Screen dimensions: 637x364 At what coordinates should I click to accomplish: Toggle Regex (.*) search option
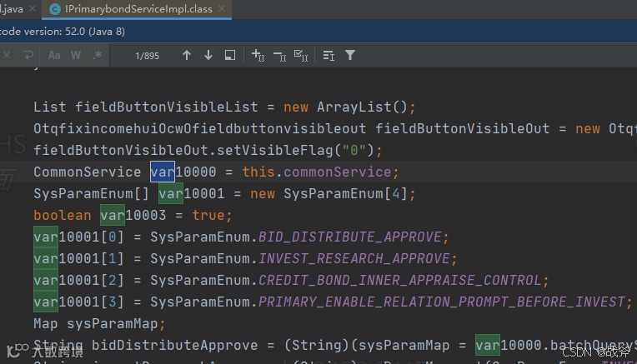[98, 55]
